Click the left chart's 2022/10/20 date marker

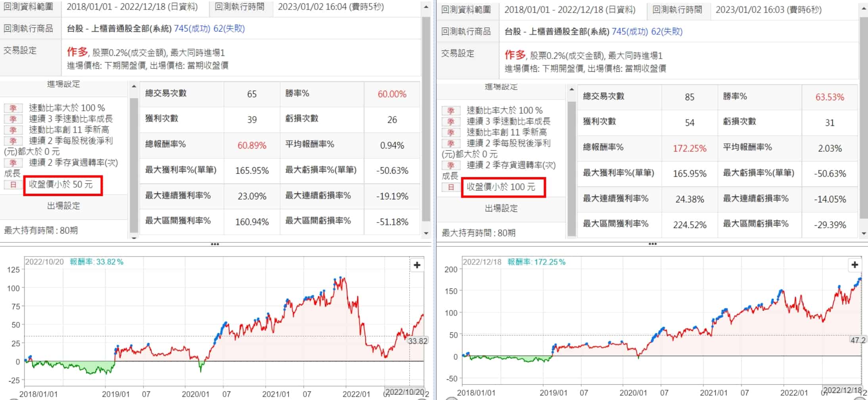click(404, 392)
